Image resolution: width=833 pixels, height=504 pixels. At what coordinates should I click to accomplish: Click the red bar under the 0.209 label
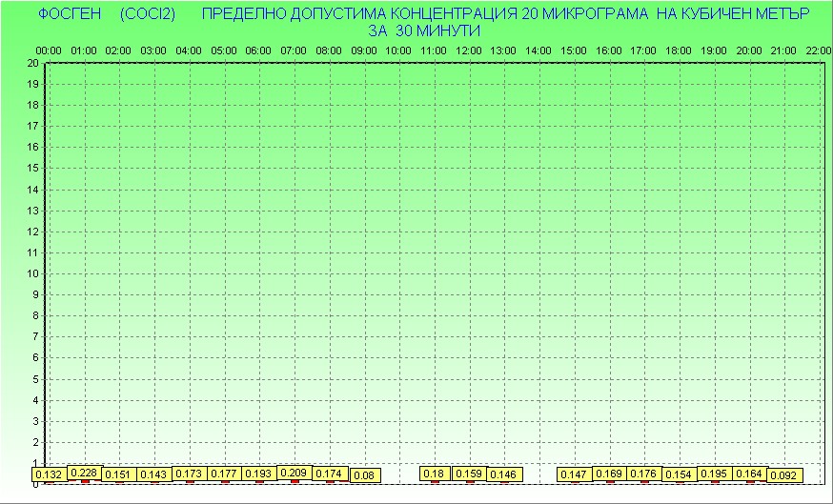pyautogui.click(x=295, y=481)
